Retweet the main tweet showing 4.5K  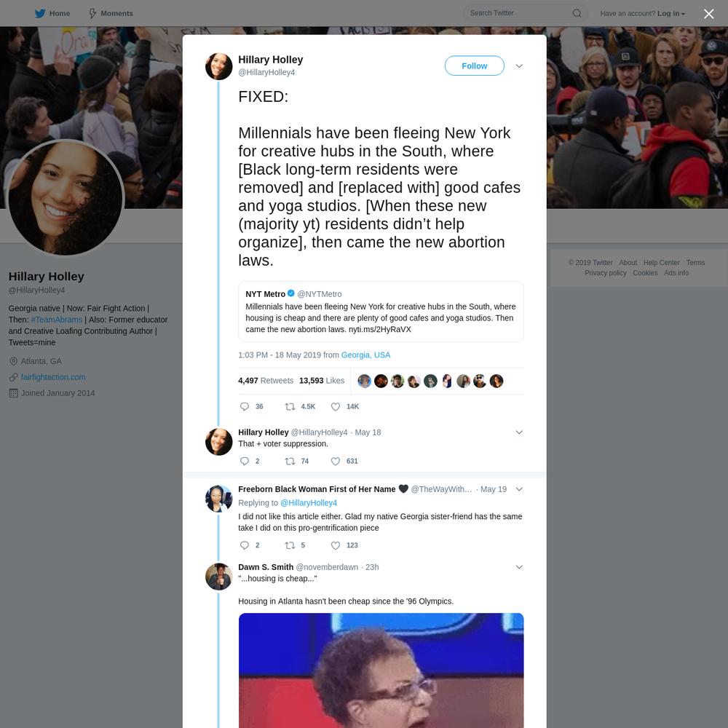[x=290, y=407]
